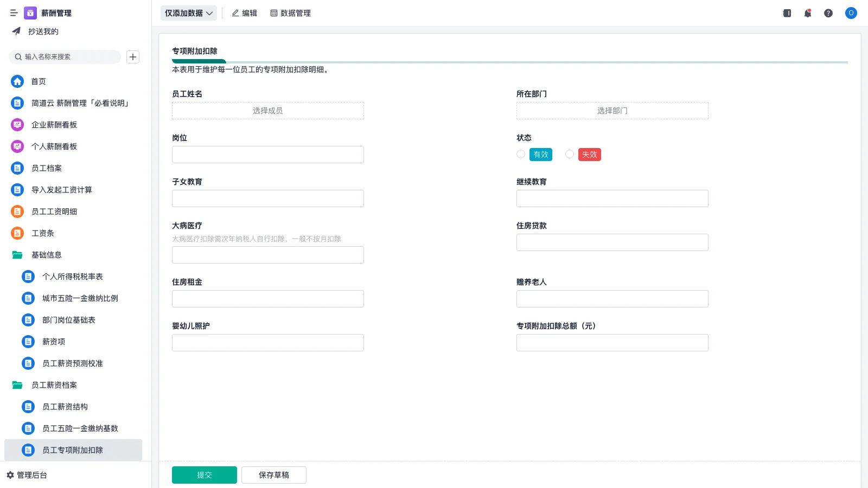
Task: Click the 保存草稿 draft button
Action: point(273,474)
